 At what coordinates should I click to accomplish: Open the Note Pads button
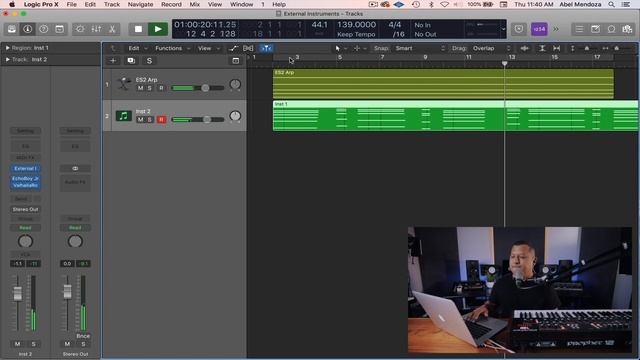tap(595, 29)
